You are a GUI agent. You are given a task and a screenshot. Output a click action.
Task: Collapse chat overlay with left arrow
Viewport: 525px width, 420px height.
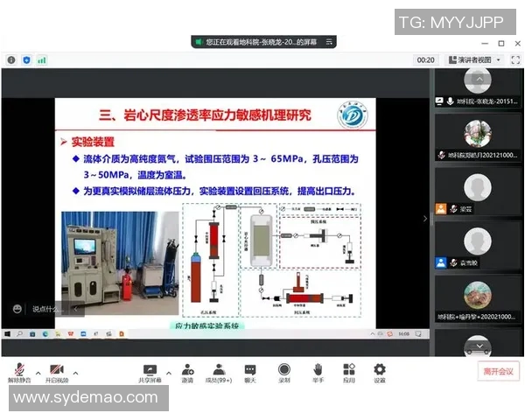75,309
